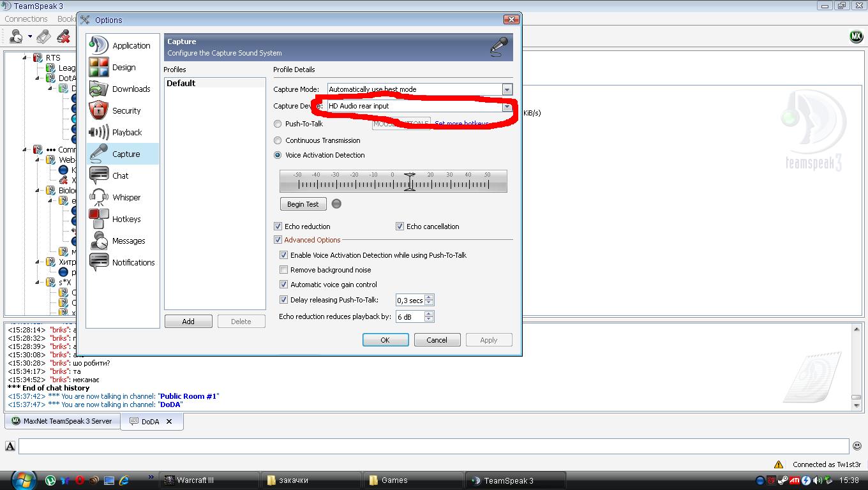Open the Playback options section
The height and width of the screenshot is (490, 868).
[123, 132]
